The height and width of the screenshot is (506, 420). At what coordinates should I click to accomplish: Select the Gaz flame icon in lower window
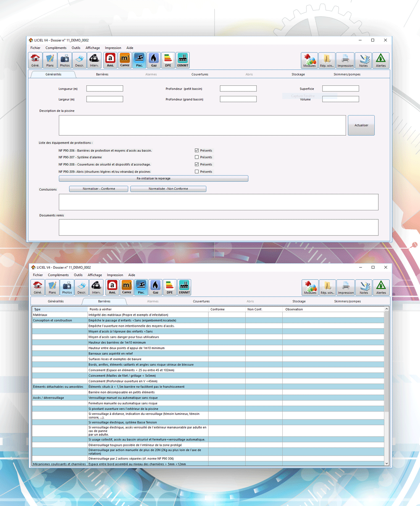point(155,287)
